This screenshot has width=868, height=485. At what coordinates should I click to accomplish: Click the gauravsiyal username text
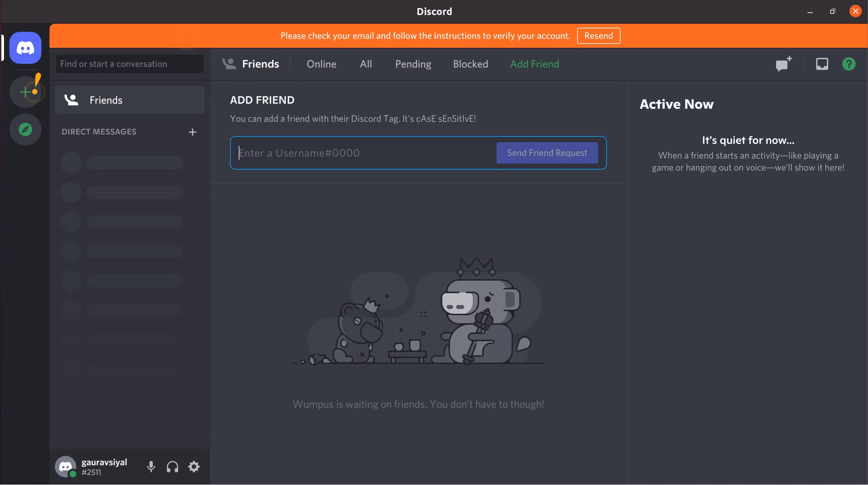click(x=104, y=462)
